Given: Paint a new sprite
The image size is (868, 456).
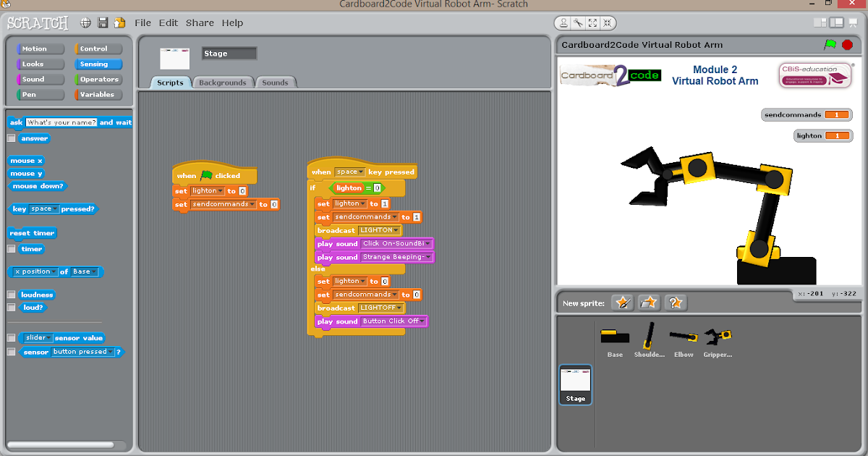Looking at the screenshot, I should tap(623, 303).
